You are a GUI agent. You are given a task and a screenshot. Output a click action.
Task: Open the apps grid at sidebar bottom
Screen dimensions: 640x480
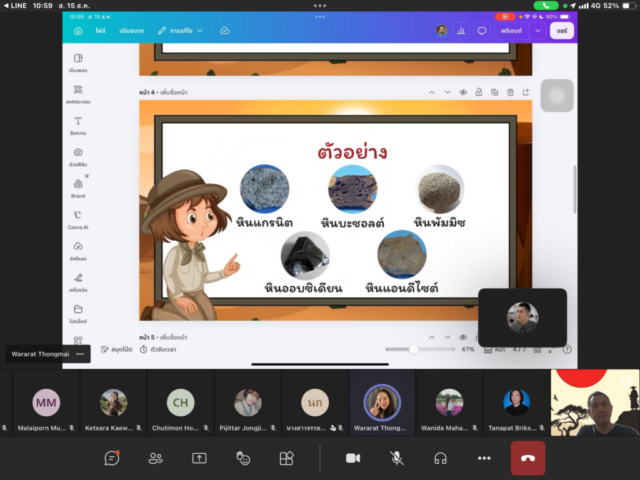pyautogui.click(x=78, y=340)
